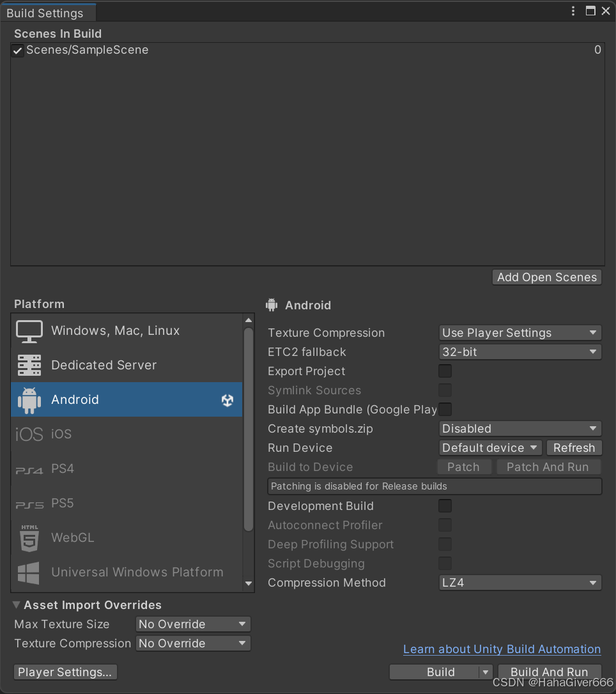
Task: Open the Android Texture Compression dropdown
Action: (x=520, y=332)
